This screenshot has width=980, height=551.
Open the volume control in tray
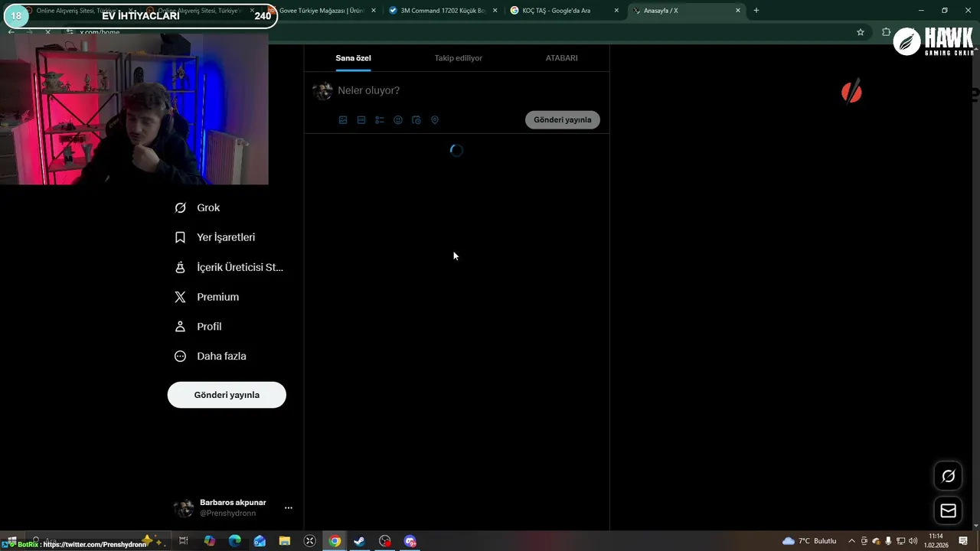[x=913, y=541]
